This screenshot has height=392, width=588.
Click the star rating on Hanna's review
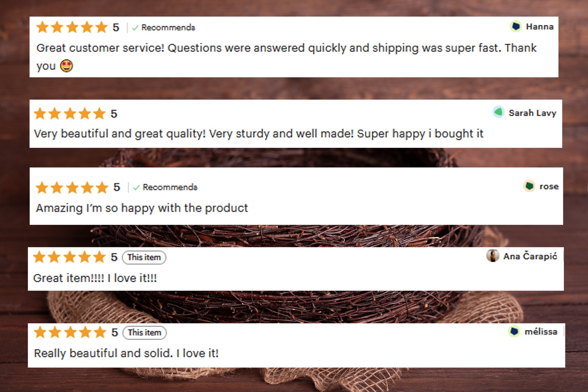(72, 27)
